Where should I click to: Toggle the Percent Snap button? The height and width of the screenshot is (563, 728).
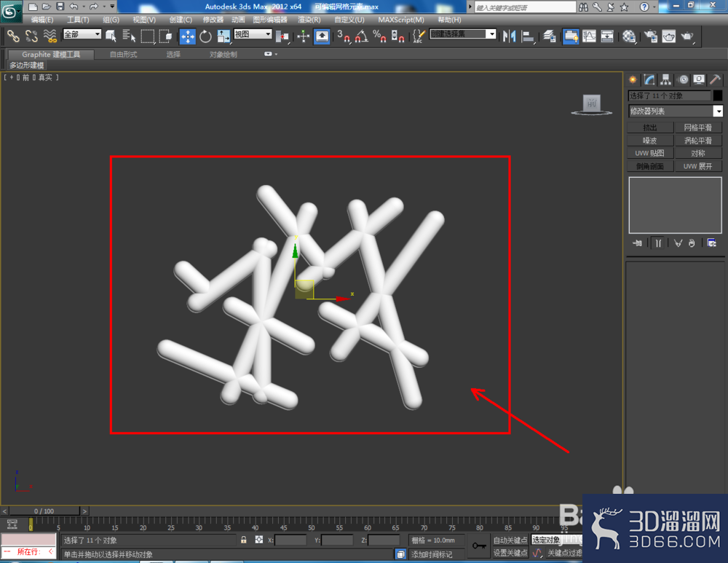click(x=379, y=36)
